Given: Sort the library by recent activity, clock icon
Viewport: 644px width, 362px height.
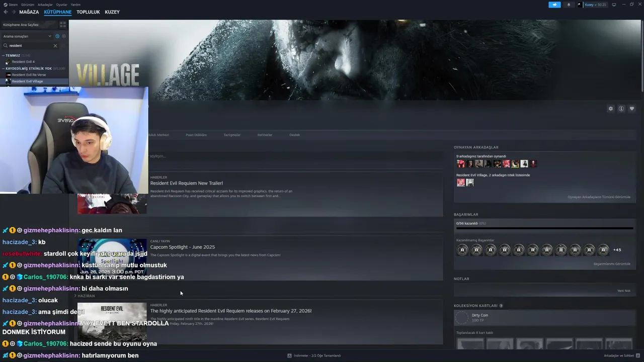Looking at the screenshot, I should click(x=57, y=36).
